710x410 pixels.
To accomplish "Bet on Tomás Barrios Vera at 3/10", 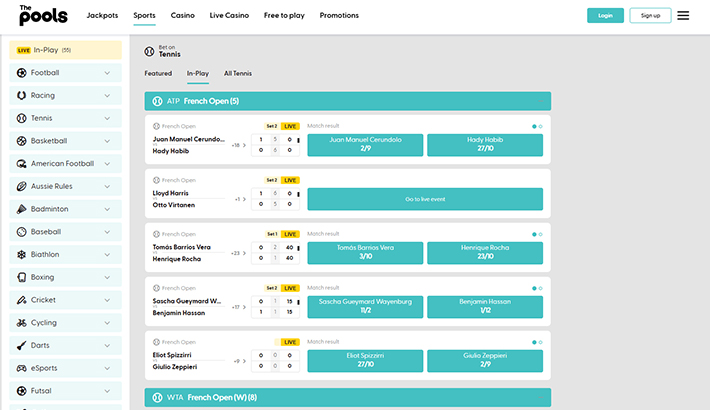I will point(365,253).
